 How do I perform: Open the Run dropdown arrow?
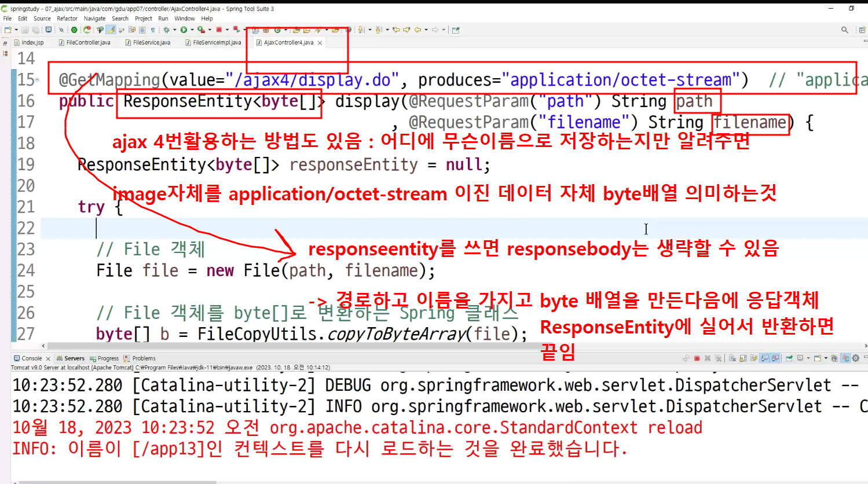pos(192,30)
